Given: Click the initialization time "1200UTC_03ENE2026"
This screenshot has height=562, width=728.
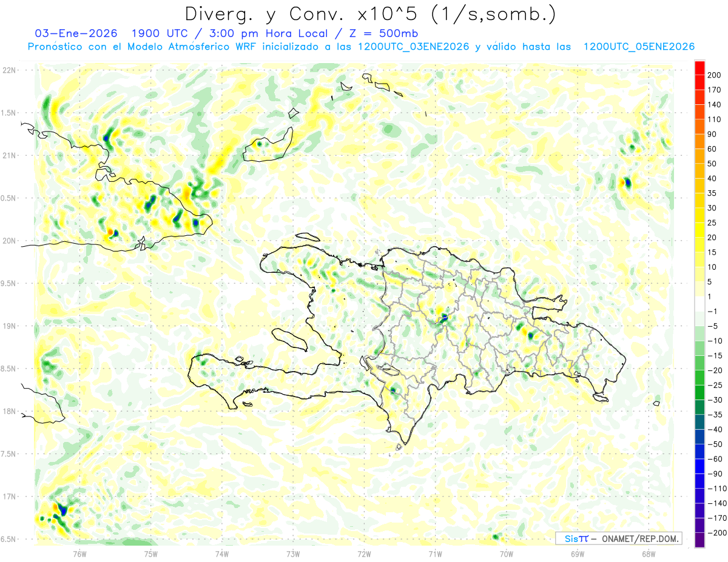Looking at the screenshot, I should [413, 47].
